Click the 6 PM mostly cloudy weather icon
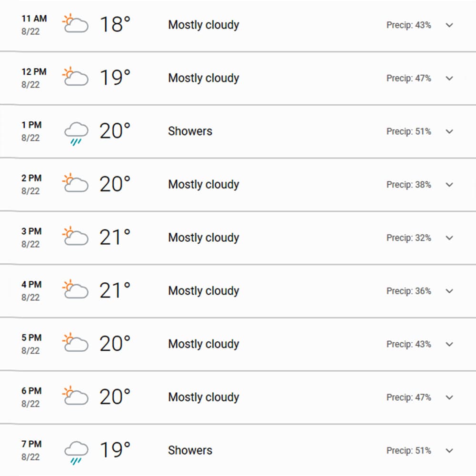476x476 pixels. [75, 396]
